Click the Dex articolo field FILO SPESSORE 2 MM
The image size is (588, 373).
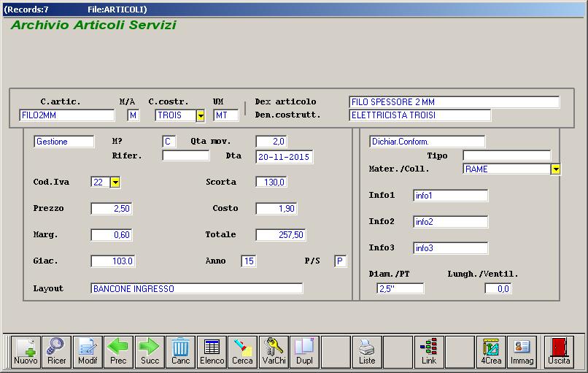click(454, 102)
